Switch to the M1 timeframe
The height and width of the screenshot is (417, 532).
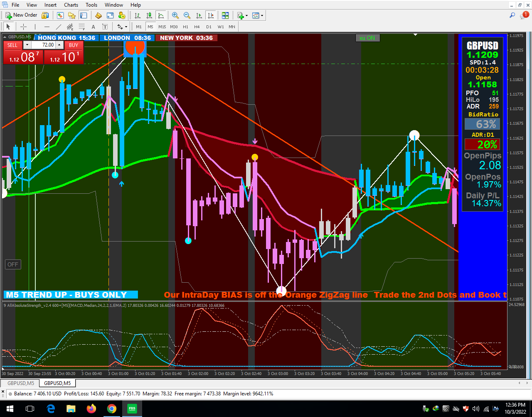coord(139,27)
